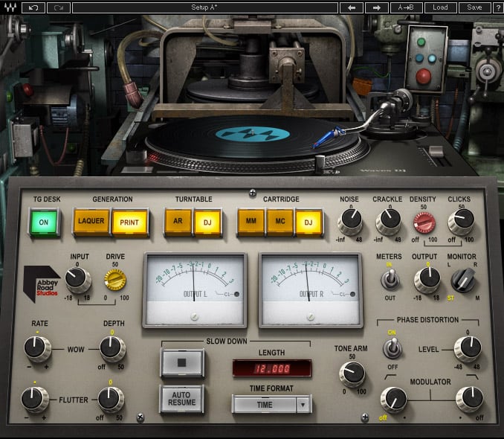The image size is (504, 439).
Task: Click the yellow DRIVE knob
Action: (115, 280)
